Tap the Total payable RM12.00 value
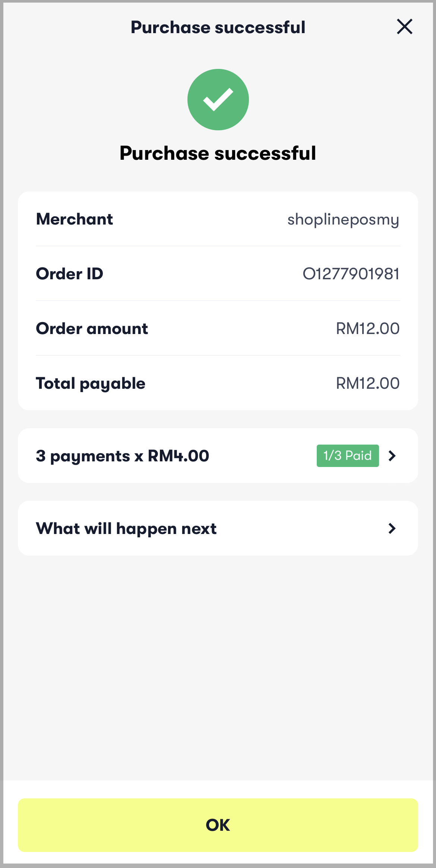 coord(367,383)
